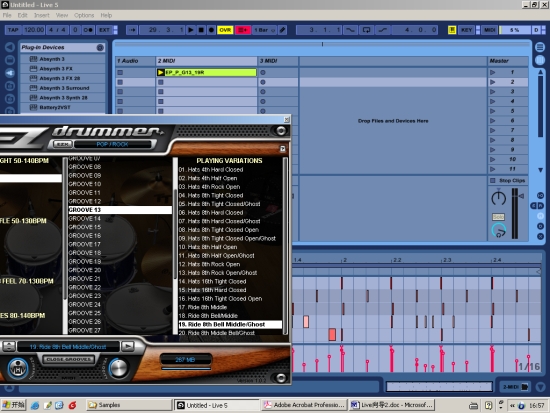Viewport: 550px width, 413px height.
Task: Click the D hard disk overload indicator
Action: tap(536, 30)
